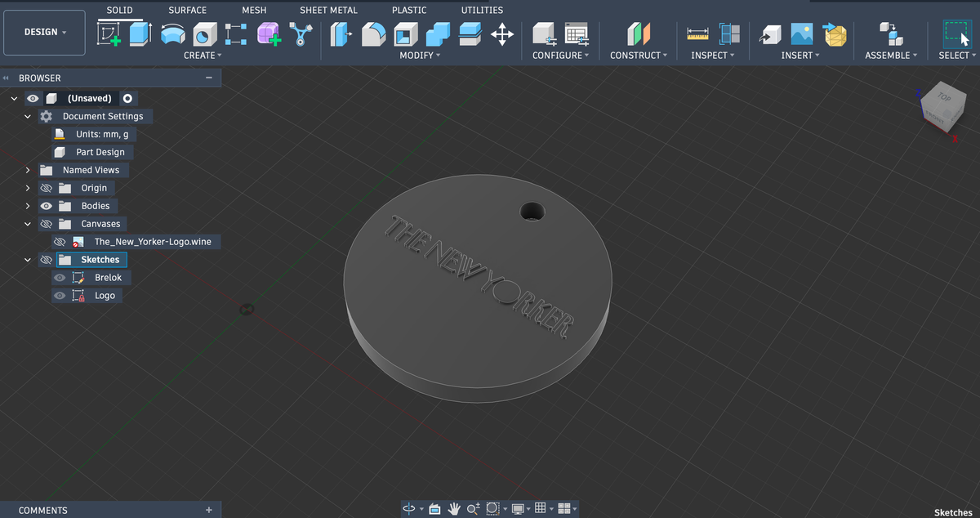
Task: Select the Create Sketch tool
Action: [109, 33]
